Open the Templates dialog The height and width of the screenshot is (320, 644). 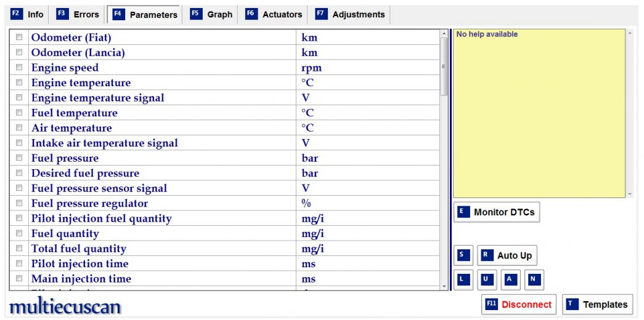pos(597,305)
